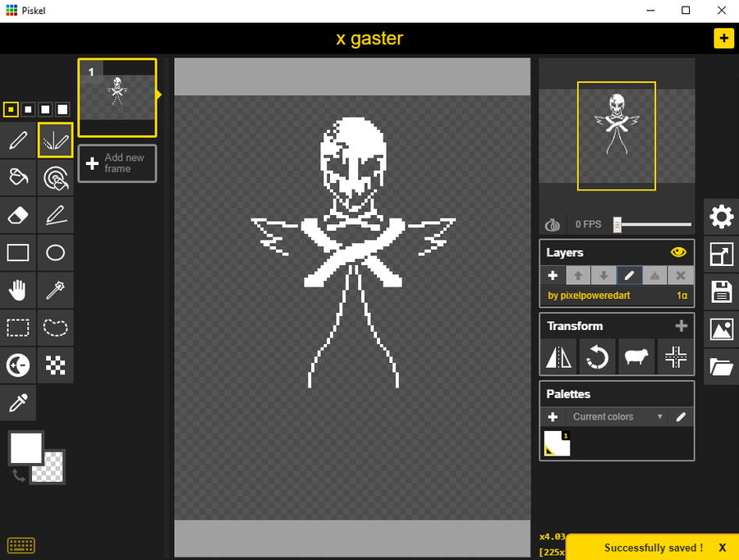
Task: Add a new layer
Action: click(x=553, y=275)
